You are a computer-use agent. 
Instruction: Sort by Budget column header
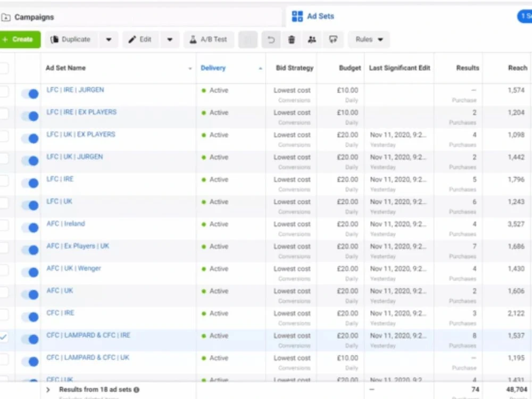pyautogui.click(x=350, y=68)
